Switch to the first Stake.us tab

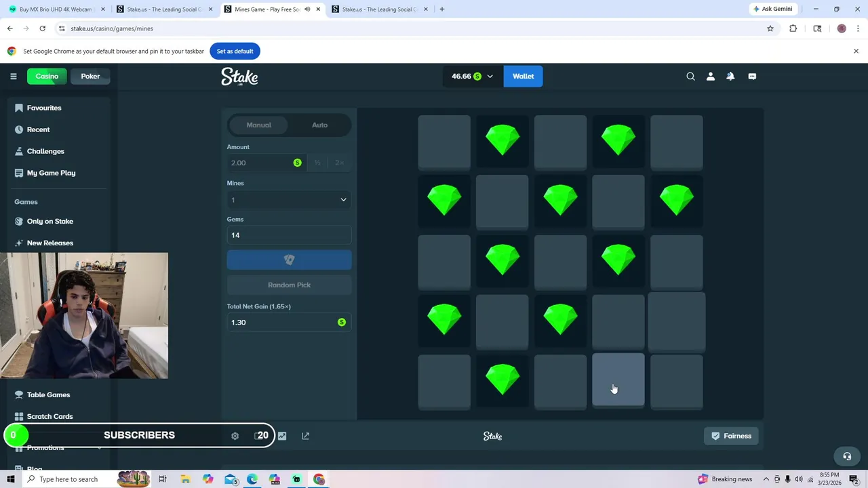point(165,9)
